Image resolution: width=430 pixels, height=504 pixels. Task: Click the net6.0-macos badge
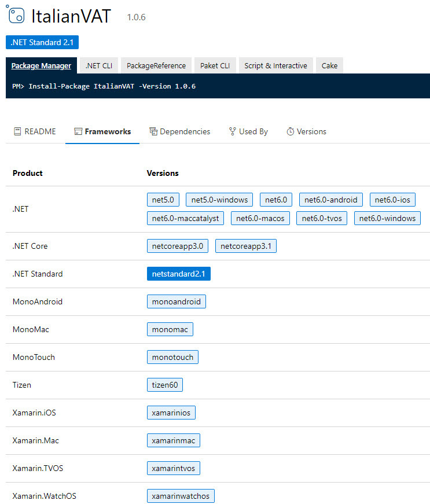[260, 218]
